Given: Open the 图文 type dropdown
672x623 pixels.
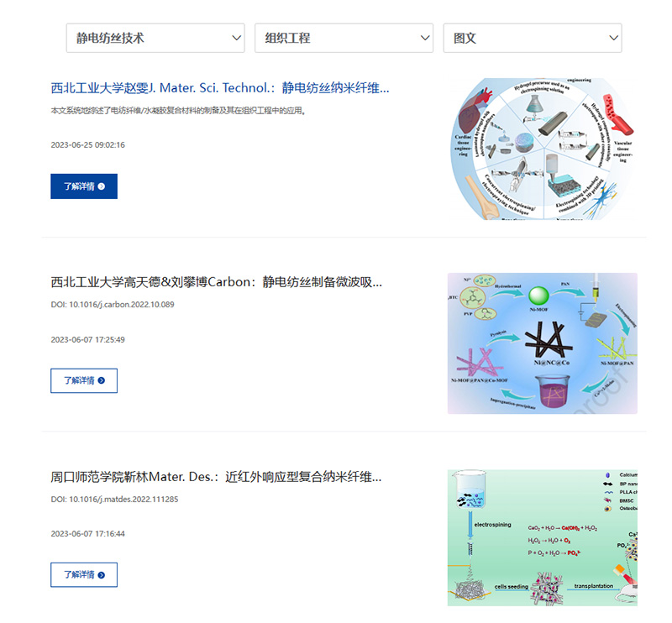Looking at the screenshot, I should [533, 38].
